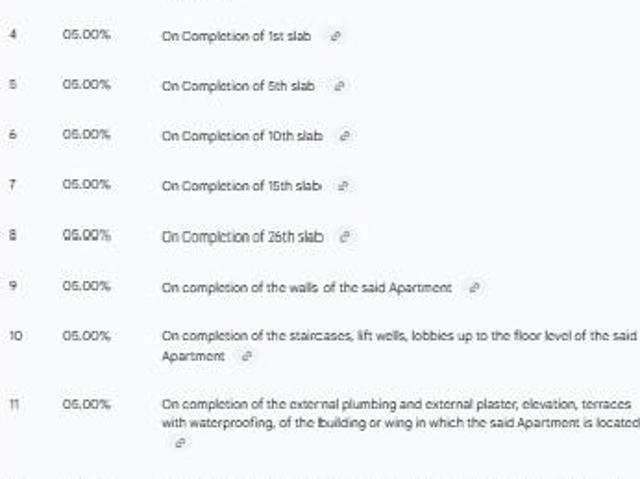This screenshot has height=479, width=640.
Task: Select the 05.00% value in row 11
Action: tap(86, 404)
